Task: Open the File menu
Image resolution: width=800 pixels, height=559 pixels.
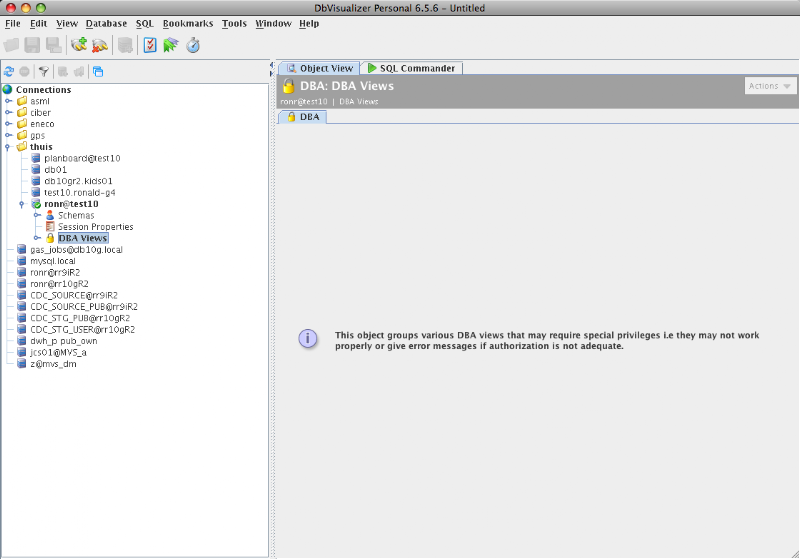Action: [13, 23]
